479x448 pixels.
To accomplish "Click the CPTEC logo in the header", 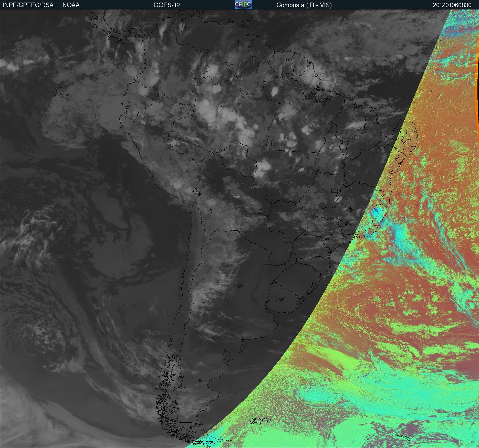I will pos(243,5).
